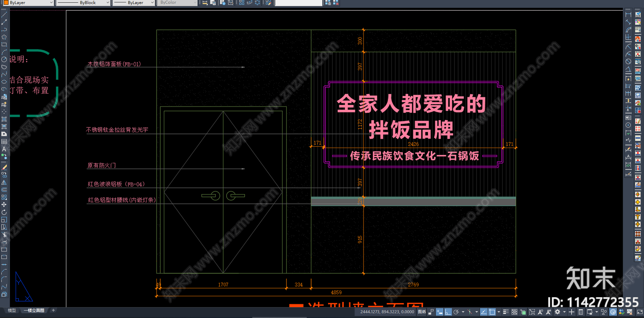Select the Polygon draw tool
Screen dimensions: 644x318
4,37
